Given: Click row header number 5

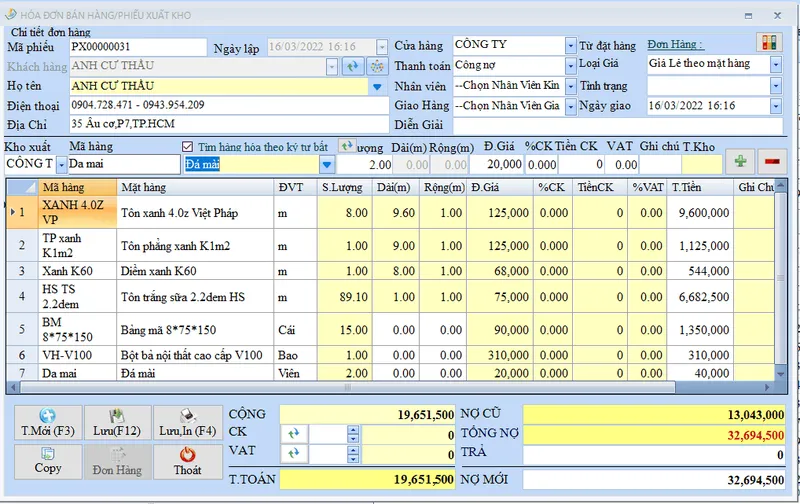Looking at the screenshot, I should [x=22, y=330].
